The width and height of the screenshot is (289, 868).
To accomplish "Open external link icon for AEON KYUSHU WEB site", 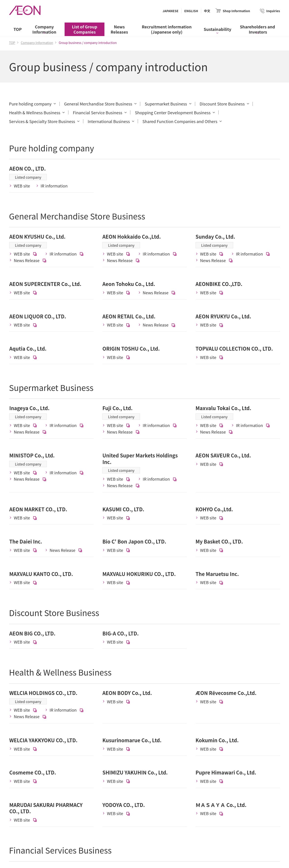I will coord(35,254).
